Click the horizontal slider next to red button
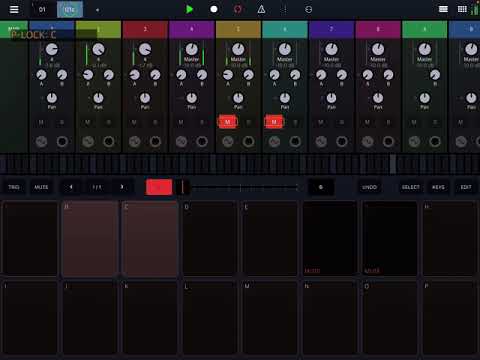This screenshot has height=360, width=480. pos(245,188)
